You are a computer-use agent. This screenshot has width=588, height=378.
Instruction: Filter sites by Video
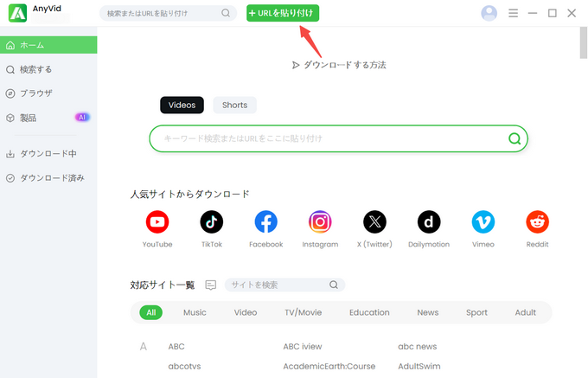point(246,312)
